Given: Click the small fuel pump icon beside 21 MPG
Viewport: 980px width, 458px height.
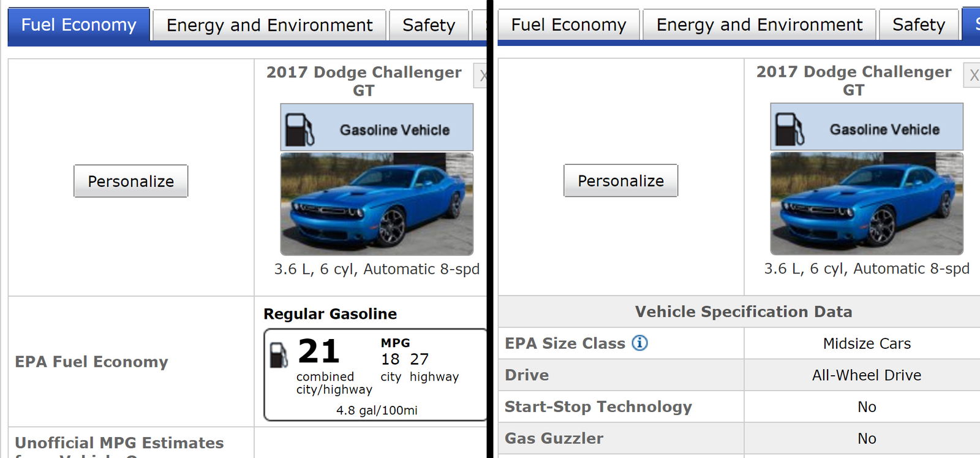Looking at the screenshot, I should (x=279, y=354).
